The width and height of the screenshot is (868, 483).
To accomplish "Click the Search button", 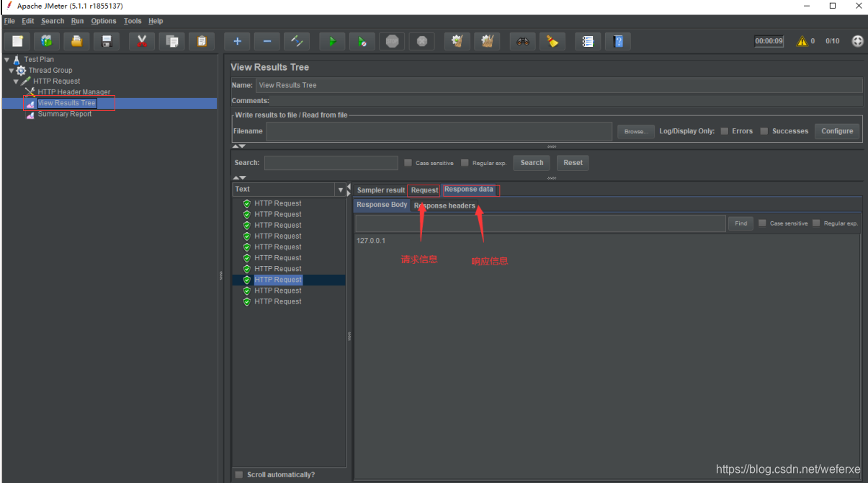I will click(x=532, y=163).
